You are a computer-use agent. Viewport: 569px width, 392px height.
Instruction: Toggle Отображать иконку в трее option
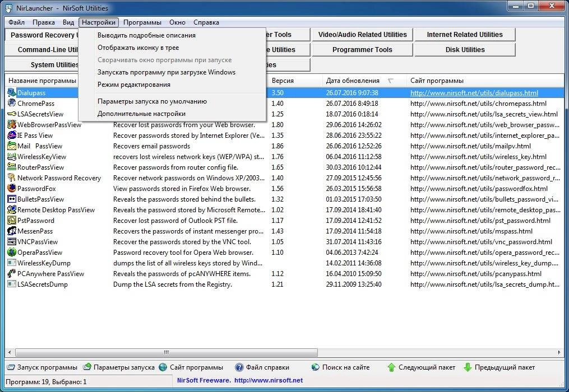[x=172, y=48]
